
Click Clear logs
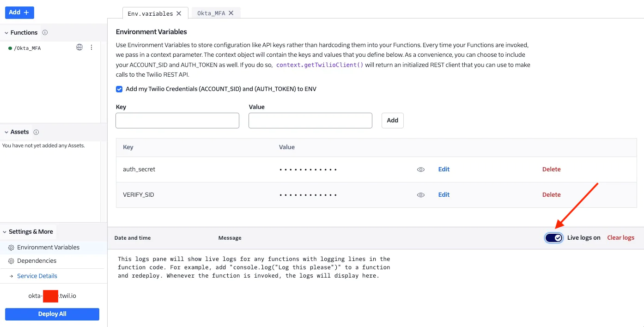620,238
